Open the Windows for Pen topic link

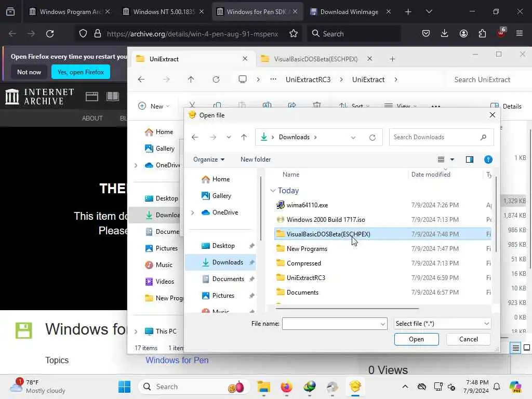coord(177,361)
